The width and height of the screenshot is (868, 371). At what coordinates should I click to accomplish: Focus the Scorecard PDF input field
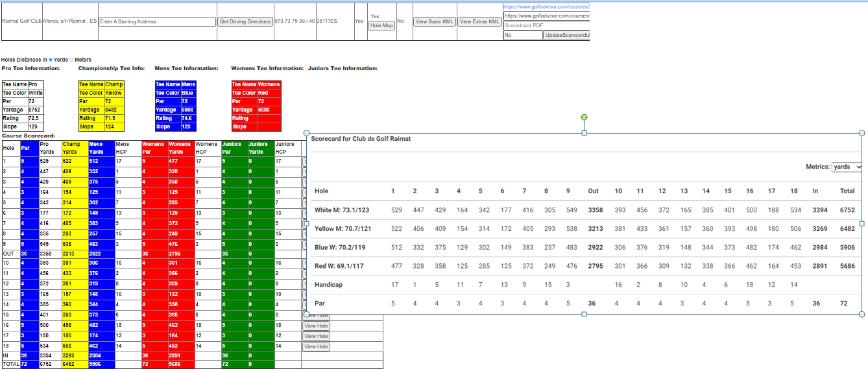(546, 25)
